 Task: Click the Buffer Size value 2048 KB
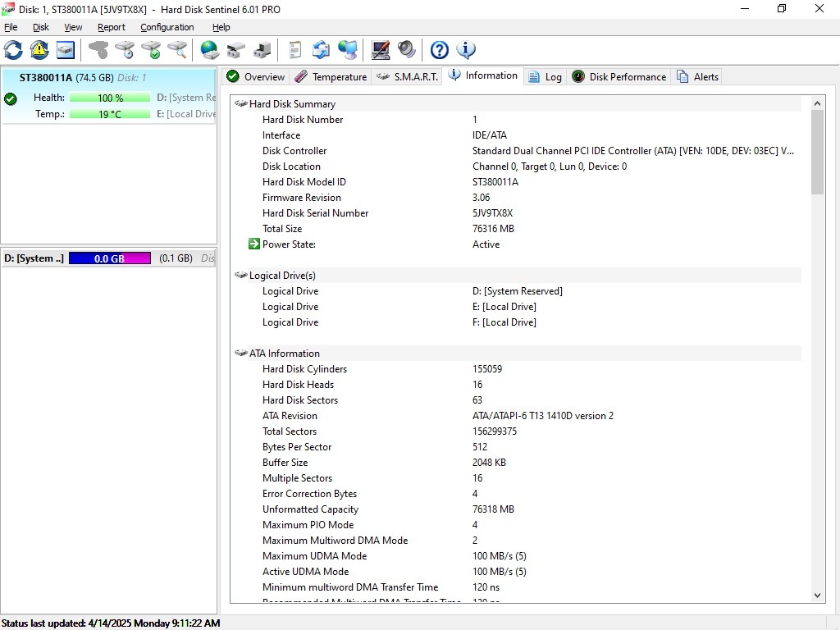pyautogui.click(x=489, y=462)
